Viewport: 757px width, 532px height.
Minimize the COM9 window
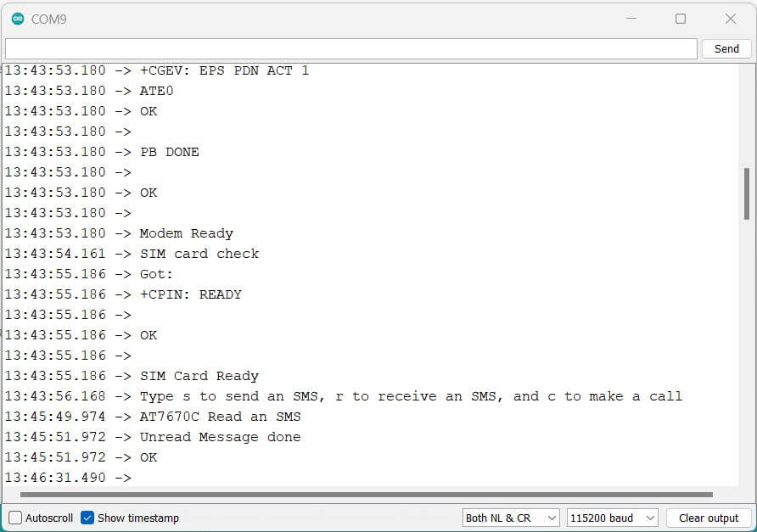(631, 19)
